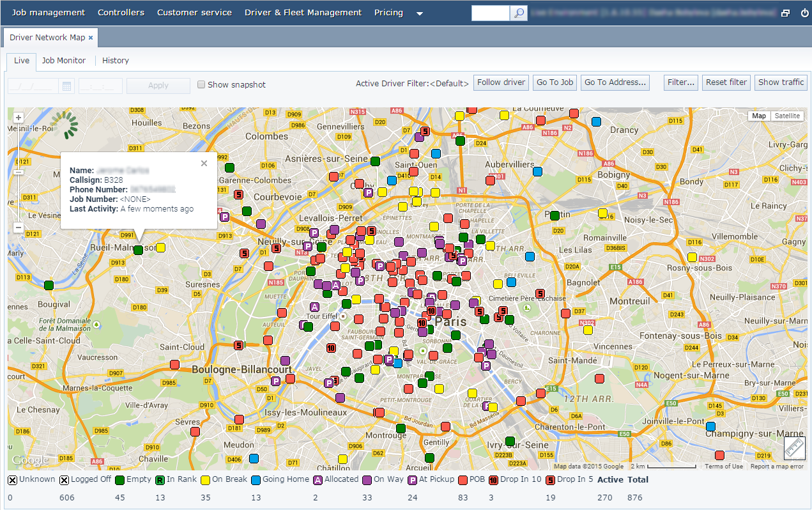Open the map ruler measurement tool
The width and height of the screenshot is (812, 510).
(795, 448)
